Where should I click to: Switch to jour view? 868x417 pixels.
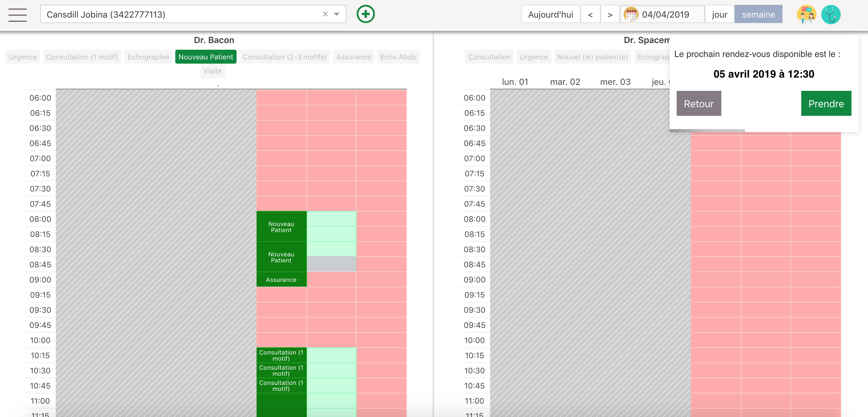720,15
